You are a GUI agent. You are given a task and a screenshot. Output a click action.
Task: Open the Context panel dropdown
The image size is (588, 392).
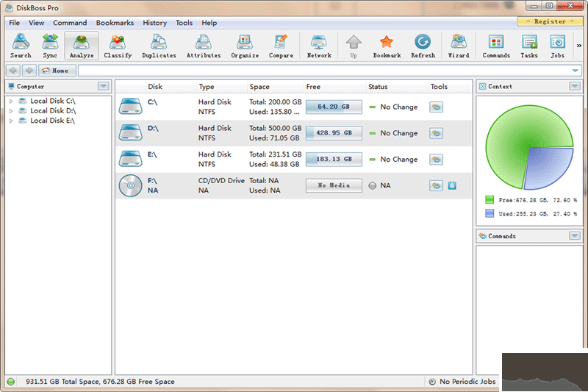(x=575, y=86)
